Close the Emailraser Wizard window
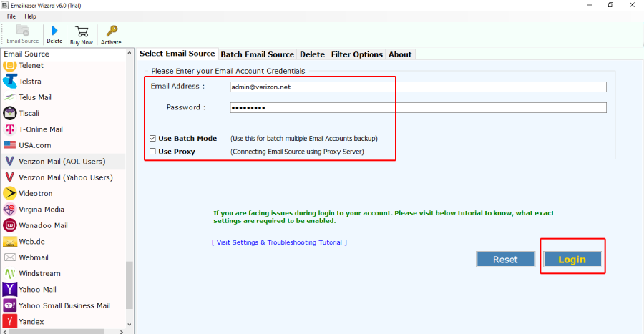Image resolution: width=644 pixels, height=334 pixels. click(632, 5)
